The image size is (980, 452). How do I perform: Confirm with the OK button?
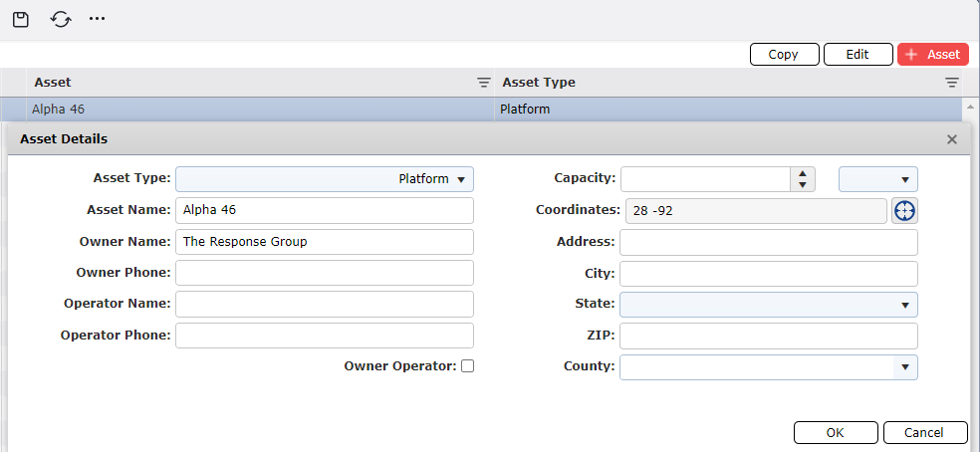[835, 433]
